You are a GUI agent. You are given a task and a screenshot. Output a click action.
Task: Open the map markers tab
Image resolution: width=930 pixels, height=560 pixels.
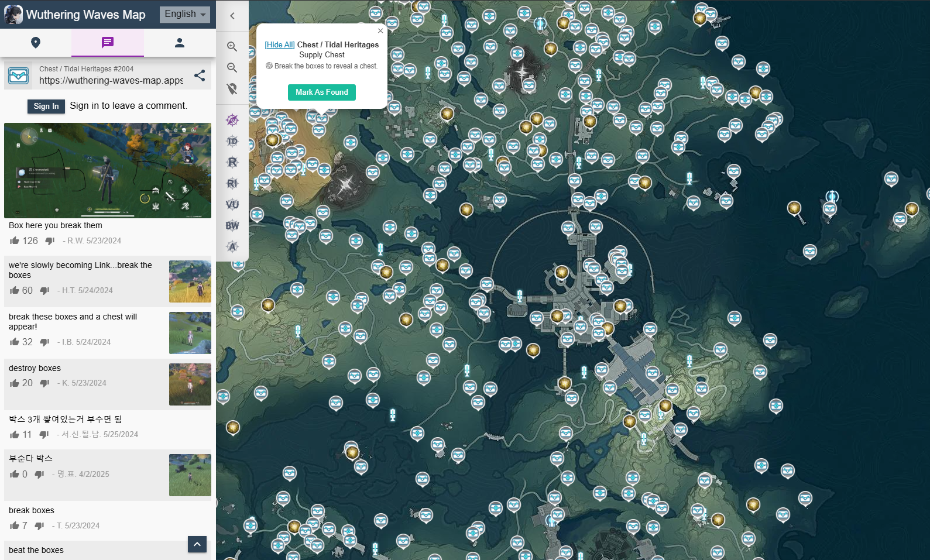36,43
